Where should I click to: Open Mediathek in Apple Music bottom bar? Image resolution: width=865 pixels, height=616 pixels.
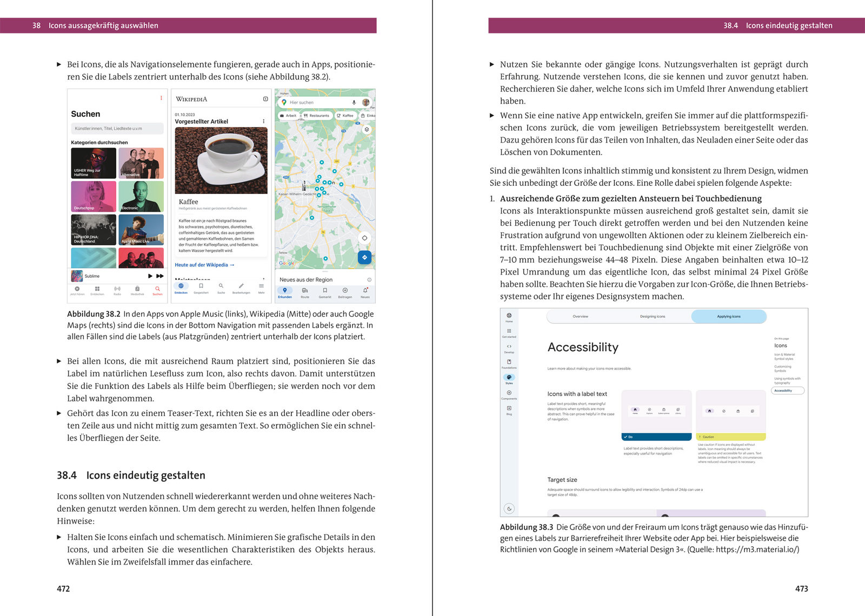point(137,291)
